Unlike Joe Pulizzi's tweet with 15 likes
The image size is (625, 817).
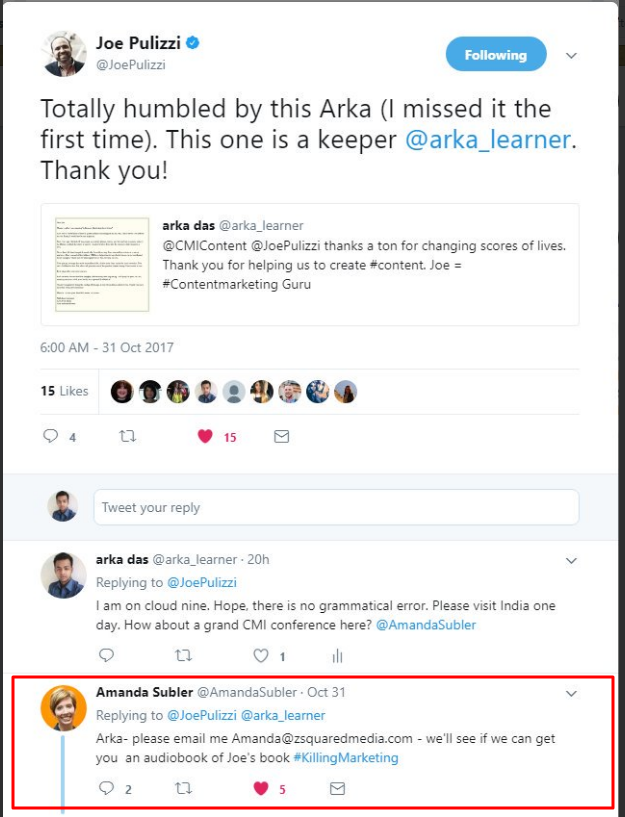pyautogui.click(x=206, y=437)
